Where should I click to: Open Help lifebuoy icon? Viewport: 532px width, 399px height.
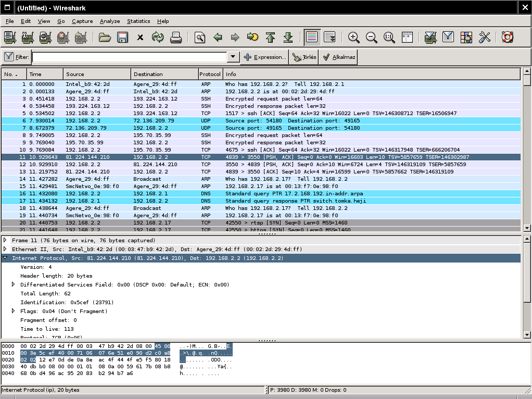click(x=508, y=38)
